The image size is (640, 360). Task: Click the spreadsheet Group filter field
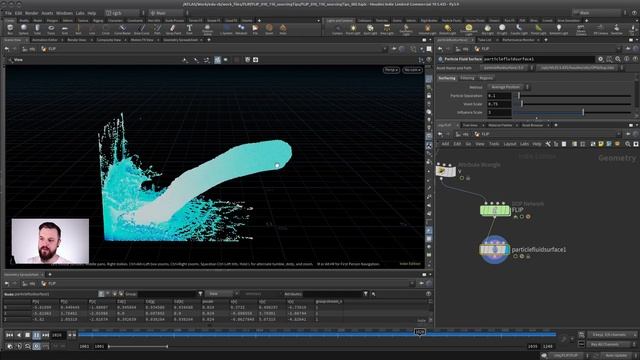[167, 294]
